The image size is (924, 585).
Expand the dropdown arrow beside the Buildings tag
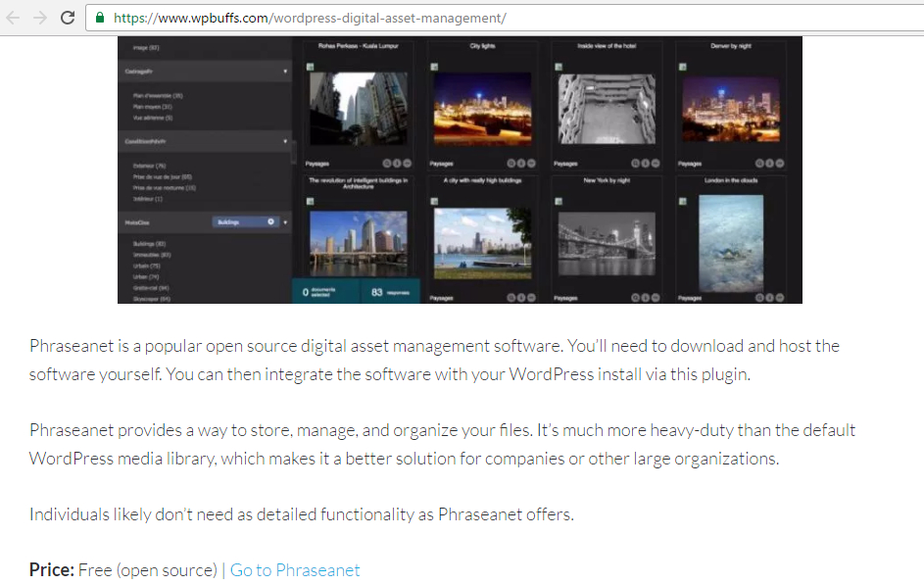click(285, 222)
